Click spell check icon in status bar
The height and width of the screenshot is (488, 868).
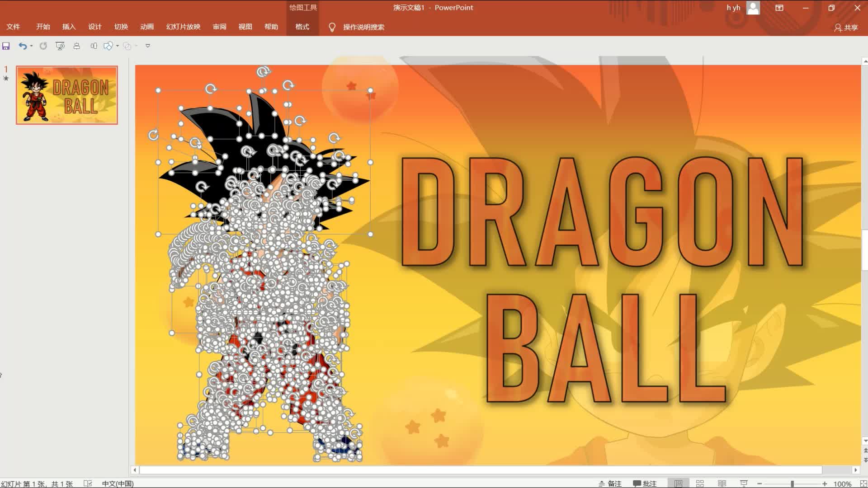point(88,483)
